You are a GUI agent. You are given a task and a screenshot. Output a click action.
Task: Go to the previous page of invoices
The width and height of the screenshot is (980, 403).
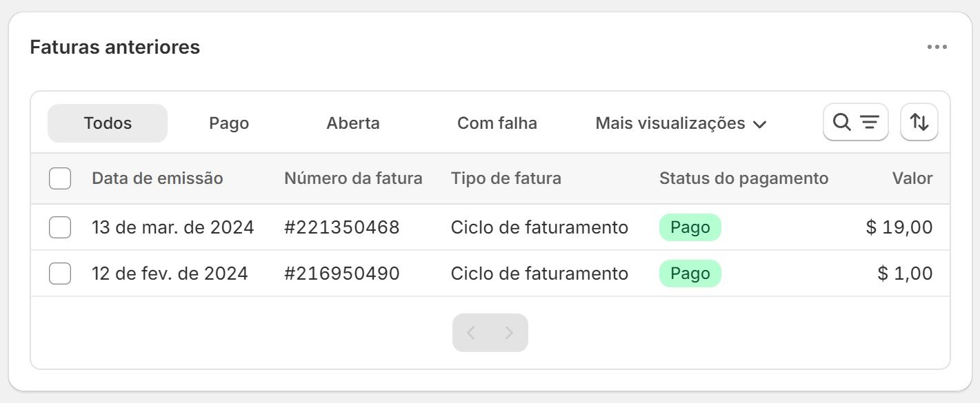click(471, 333)
